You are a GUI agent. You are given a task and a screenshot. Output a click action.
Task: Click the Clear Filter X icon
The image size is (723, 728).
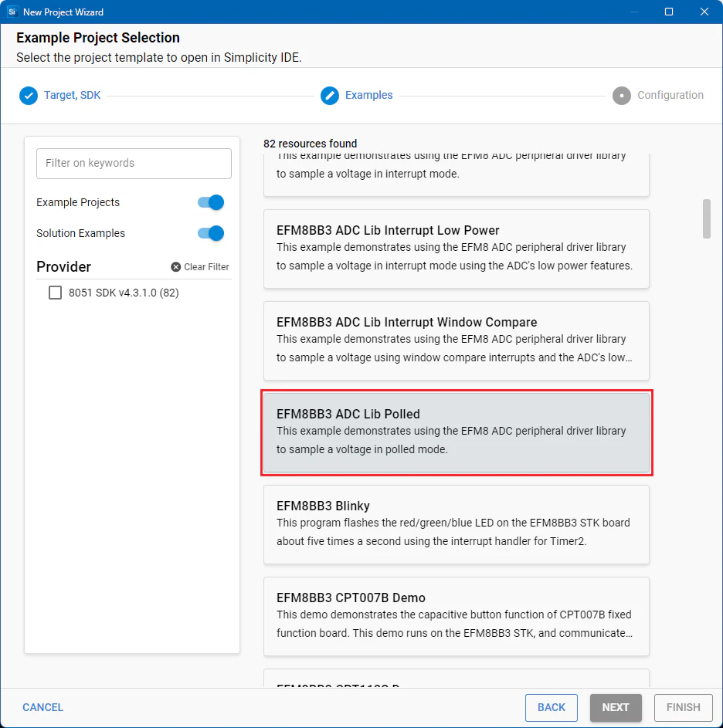(x=175, y=267)
